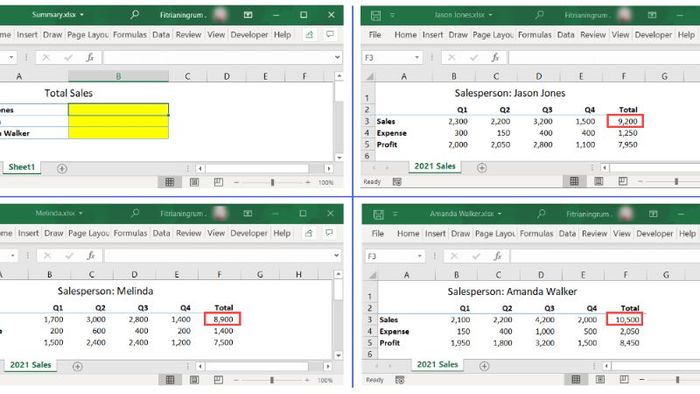Click zoom slider handle in Summary window
Image resolution: width=700 pixels, height=394 pixels.
point(272,182)
